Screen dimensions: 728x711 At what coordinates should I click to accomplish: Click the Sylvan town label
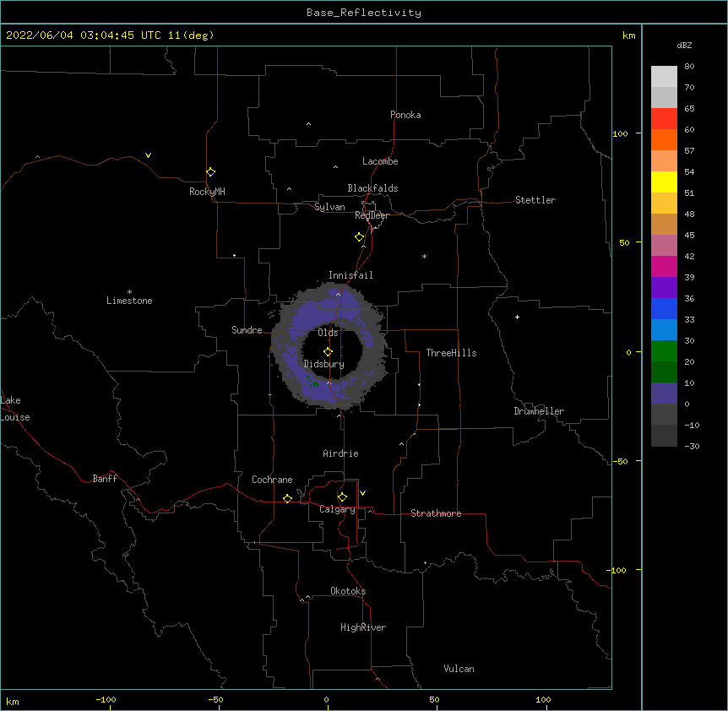point(329,207)
